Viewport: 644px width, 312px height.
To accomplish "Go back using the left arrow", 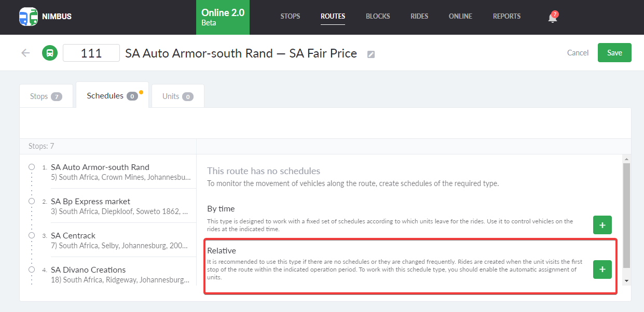I will pyautogui.click(x=25, y=53).
